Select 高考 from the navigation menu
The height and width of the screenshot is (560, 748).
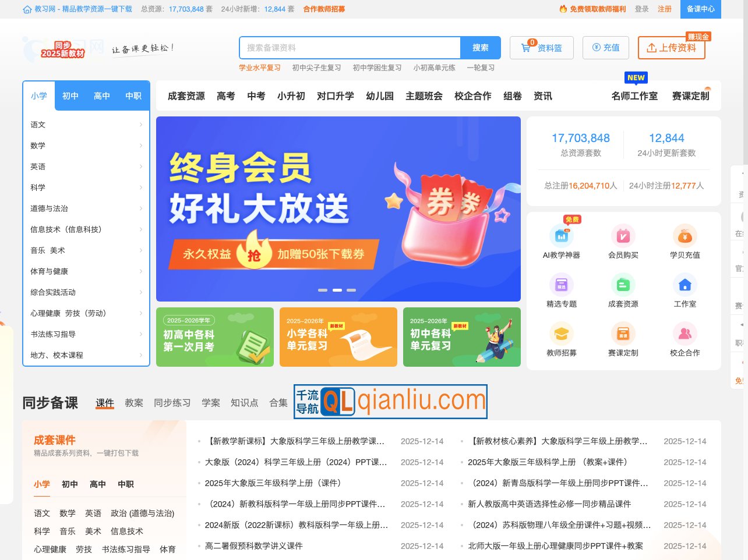coord(226,96)
